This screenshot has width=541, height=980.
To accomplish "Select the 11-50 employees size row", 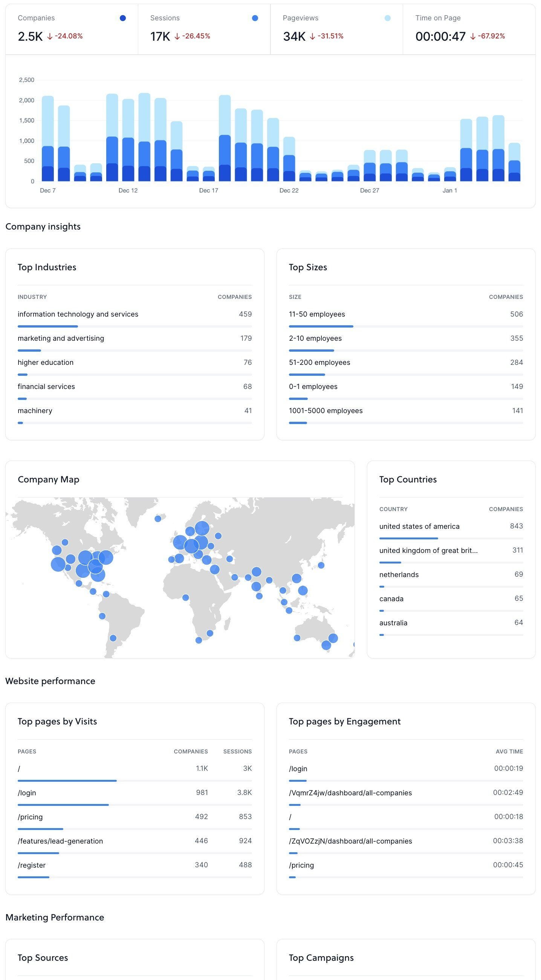I will (317, 314).
